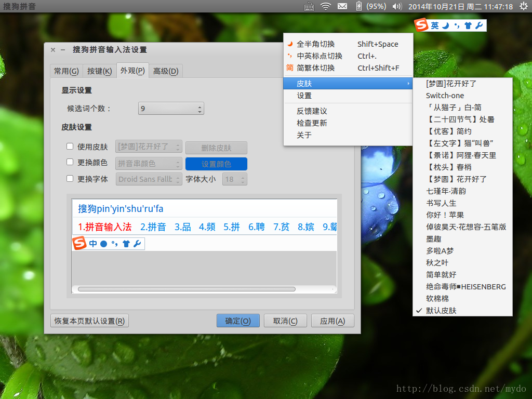Select 反馈建议 in the menu
The image size is (532, 399).
[x=348, y=111]
